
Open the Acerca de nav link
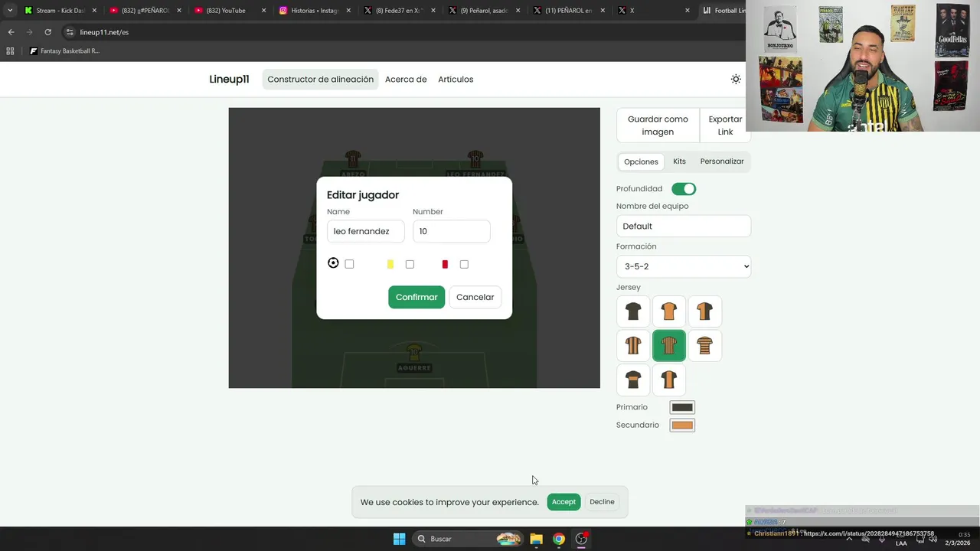(x=406, y=80)
